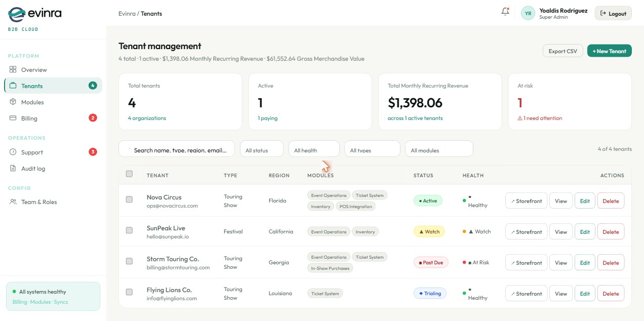Click the Tenants count badge 4
Screen dimensions: 644x321
point(93,86)
